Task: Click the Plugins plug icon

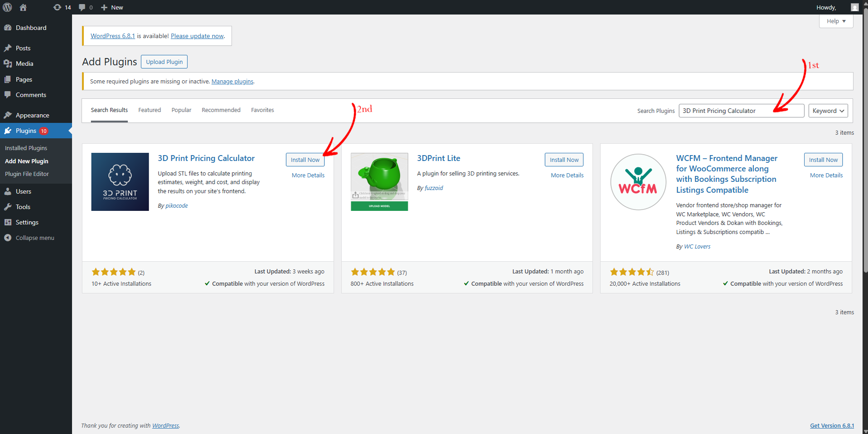Action: tap(8, 131)
